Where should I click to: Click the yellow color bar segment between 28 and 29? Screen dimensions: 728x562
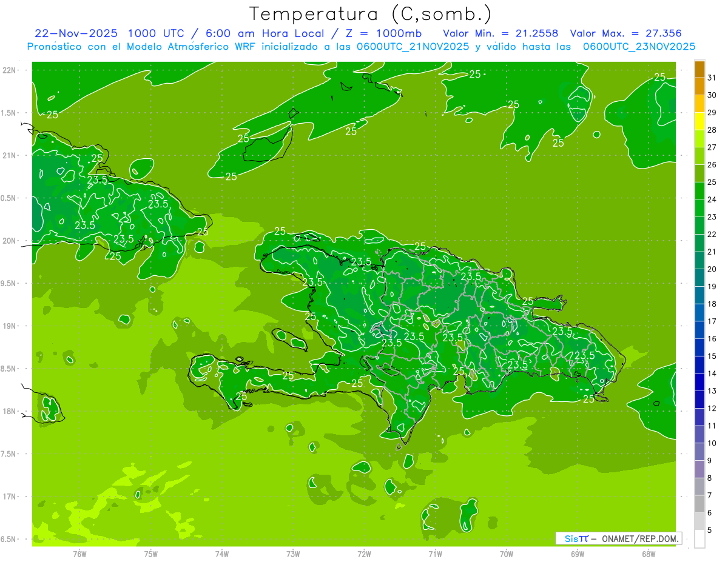[699, 121]
